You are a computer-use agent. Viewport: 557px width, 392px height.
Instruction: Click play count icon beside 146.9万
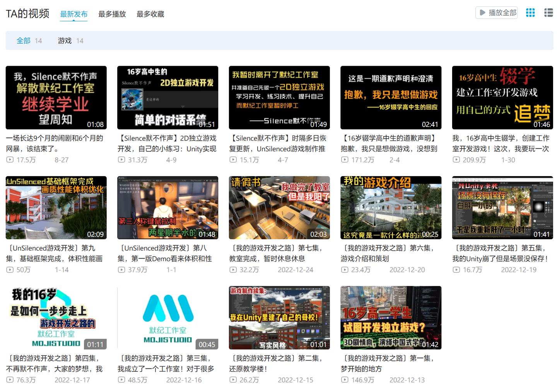tap(345, 380)
